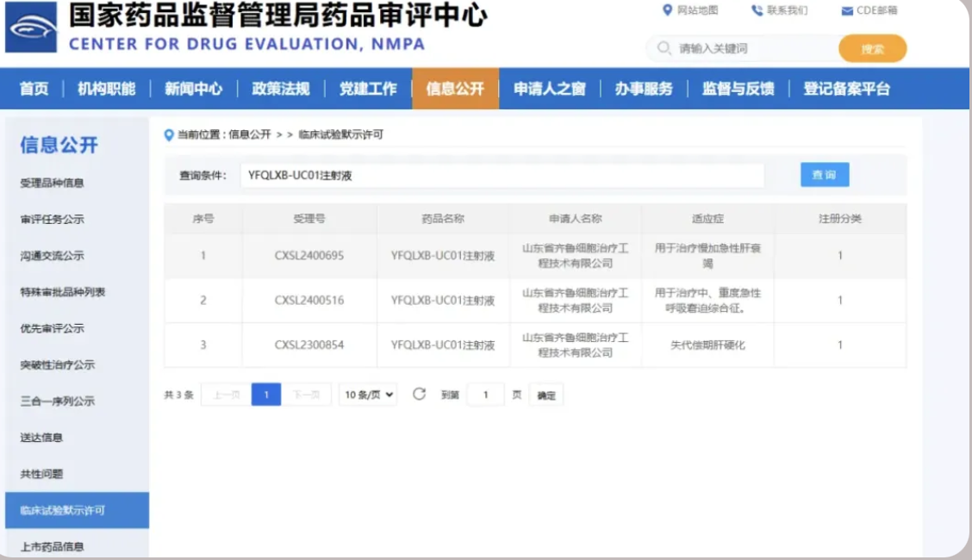Click the 当前位置 breadcrumb pin icon

pos(169,134)
